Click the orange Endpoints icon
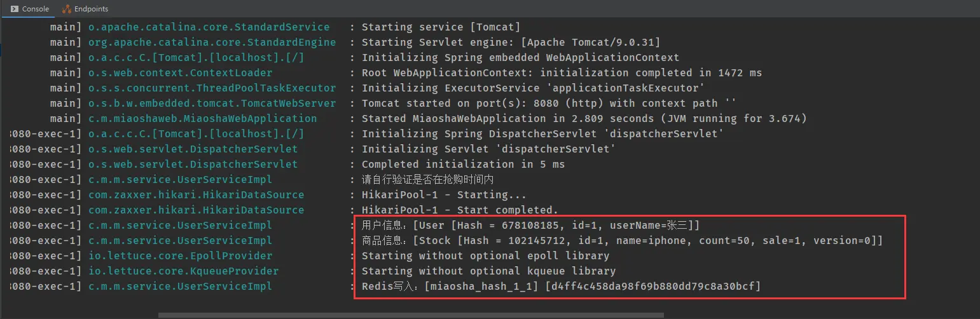Image resolution: width=980 pixels, height=319 pixels. [66, 9]
